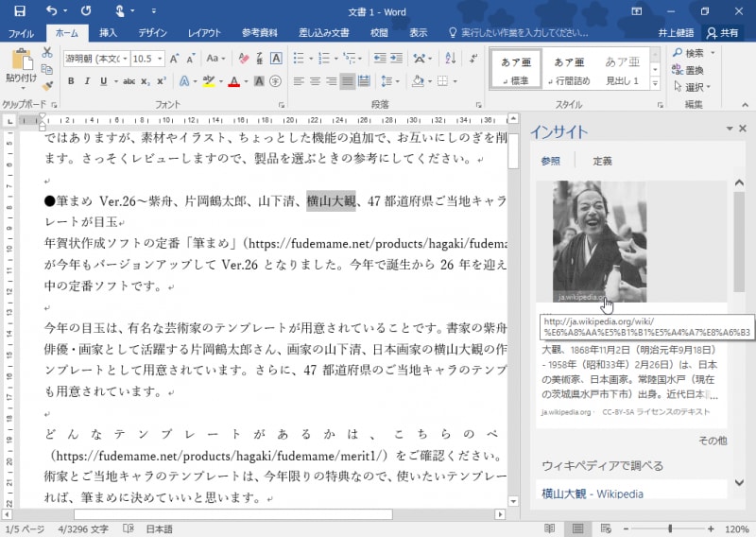Click the Redo/Repeat icon
This screenshot has height=537, width=756.
pos(86,10)
